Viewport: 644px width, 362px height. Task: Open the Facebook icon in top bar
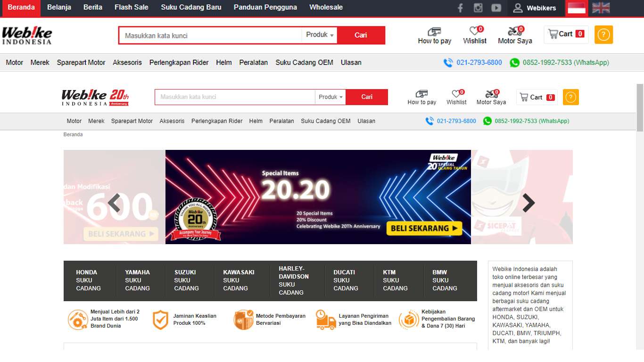(x=460, y=8)
